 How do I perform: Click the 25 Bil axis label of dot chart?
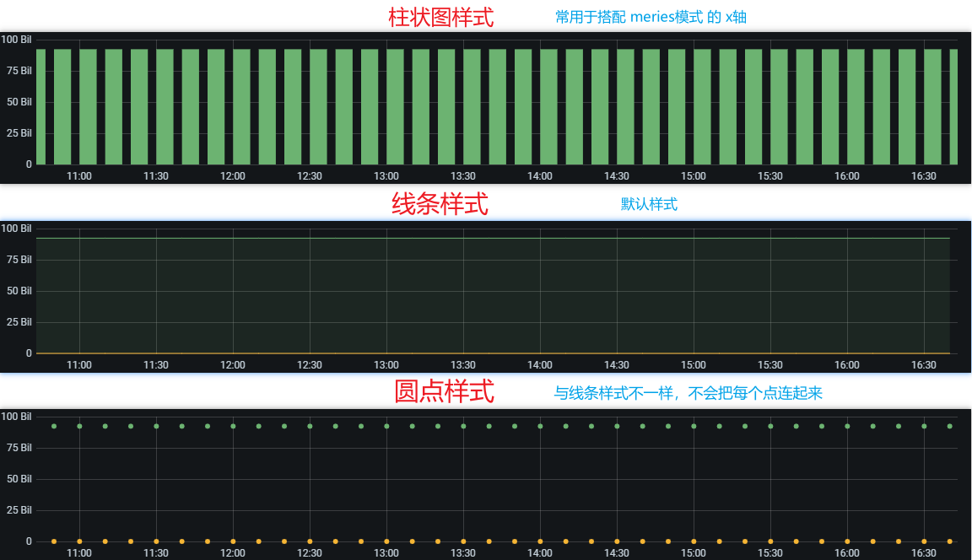click(x=19, y=510)
